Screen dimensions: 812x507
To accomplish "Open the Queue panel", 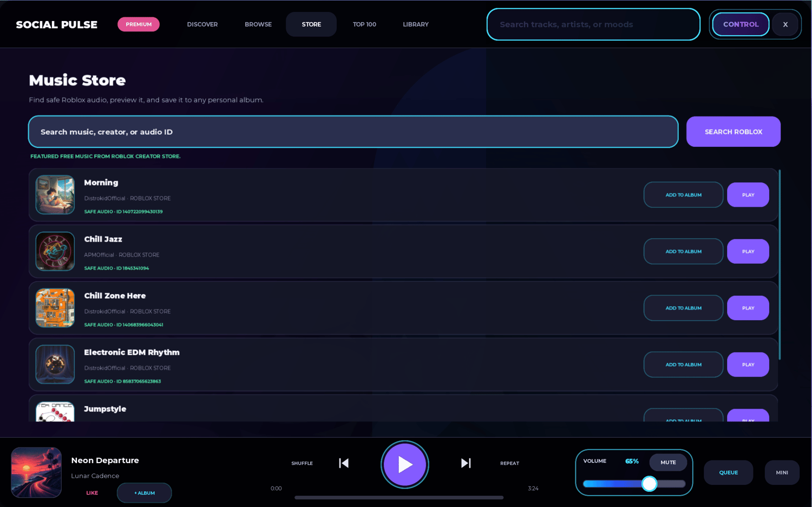I will pos(728,472).
